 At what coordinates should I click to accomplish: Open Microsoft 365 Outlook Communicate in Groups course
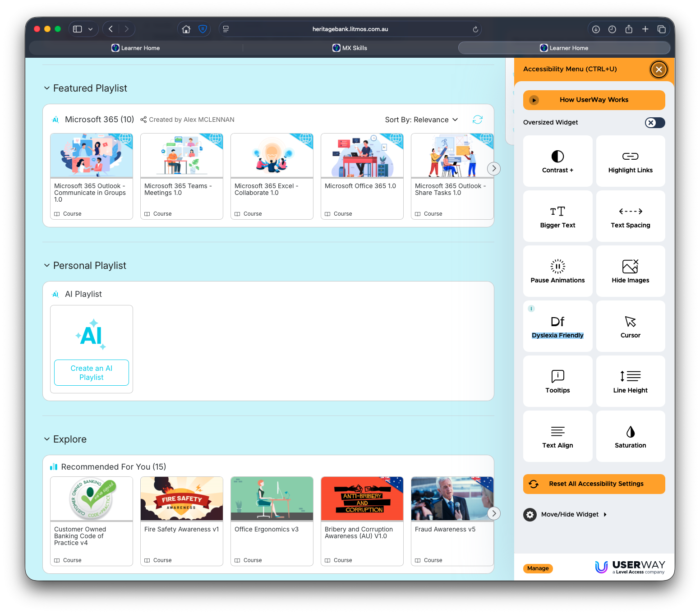tap(92, 176)
